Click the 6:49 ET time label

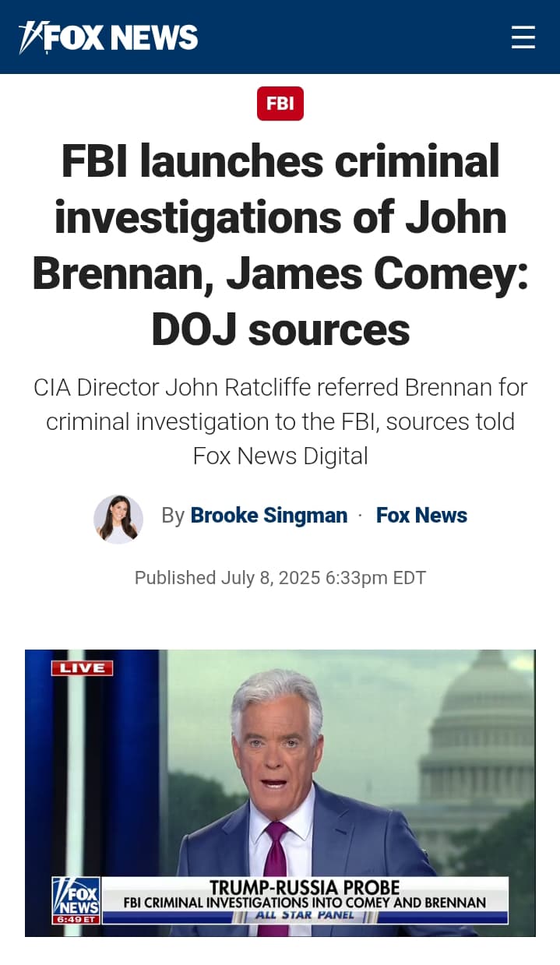tap(76, 920)
